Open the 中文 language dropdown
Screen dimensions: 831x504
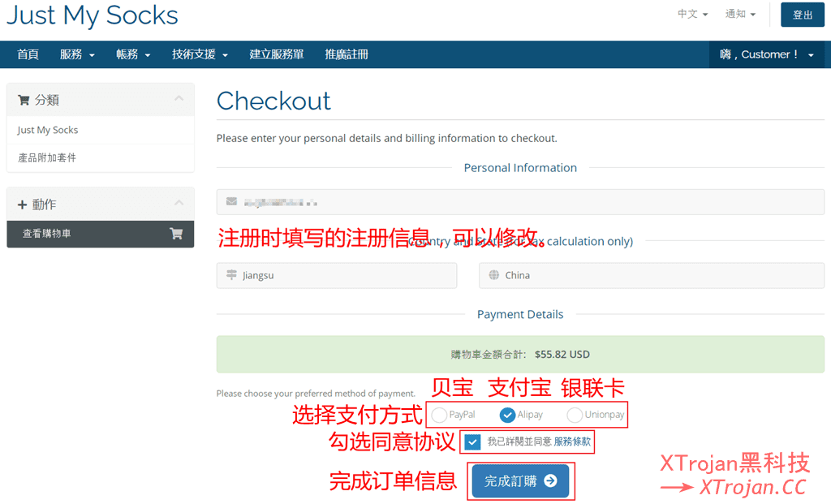pos(692,15)
